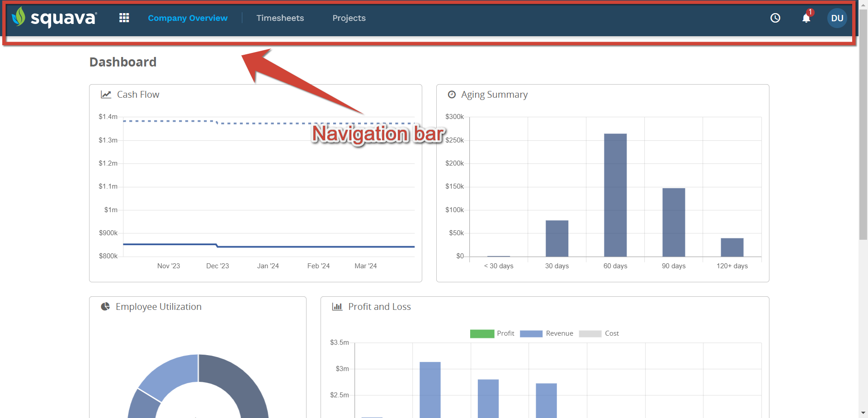Click the 90 days aging bar
The image size is (868, 418).
(x=674, y=222)
